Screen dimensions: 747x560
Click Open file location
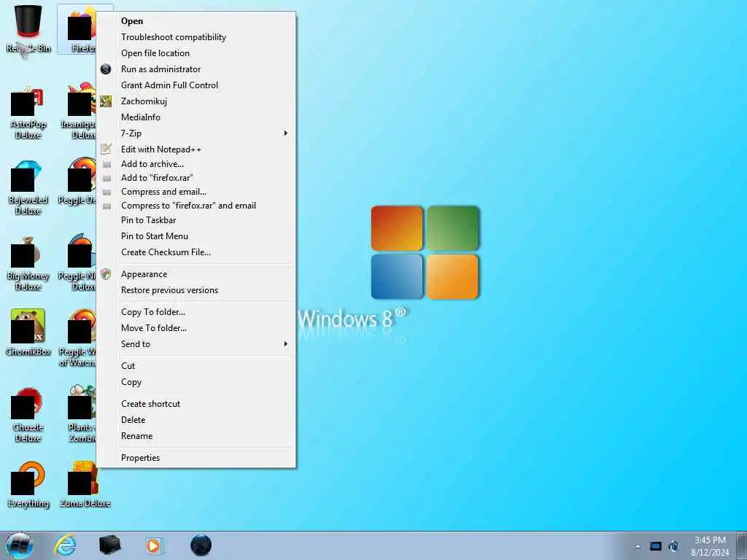(x=196, y=53)
